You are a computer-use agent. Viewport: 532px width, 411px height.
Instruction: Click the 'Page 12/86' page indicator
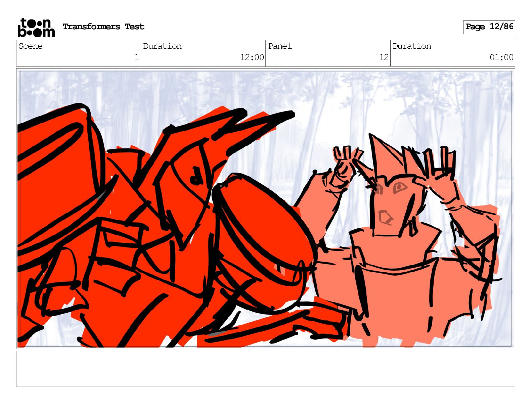489,27
